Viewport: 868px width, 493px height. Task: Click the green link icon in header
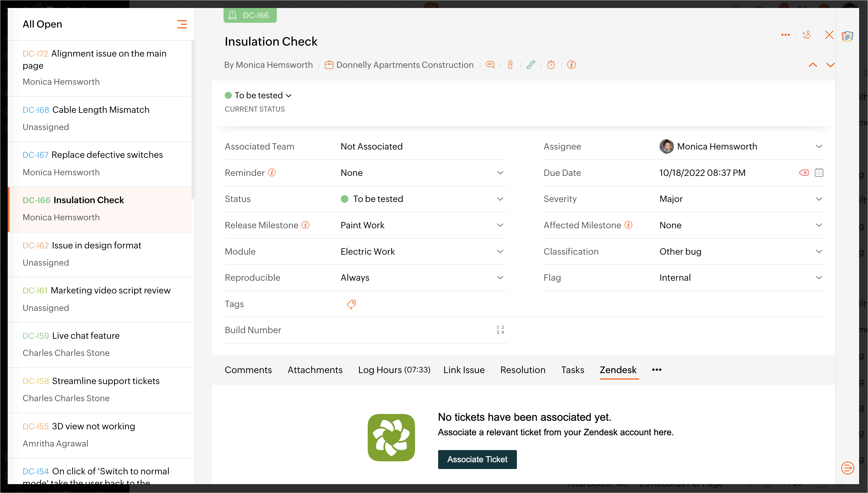[531, 65]
